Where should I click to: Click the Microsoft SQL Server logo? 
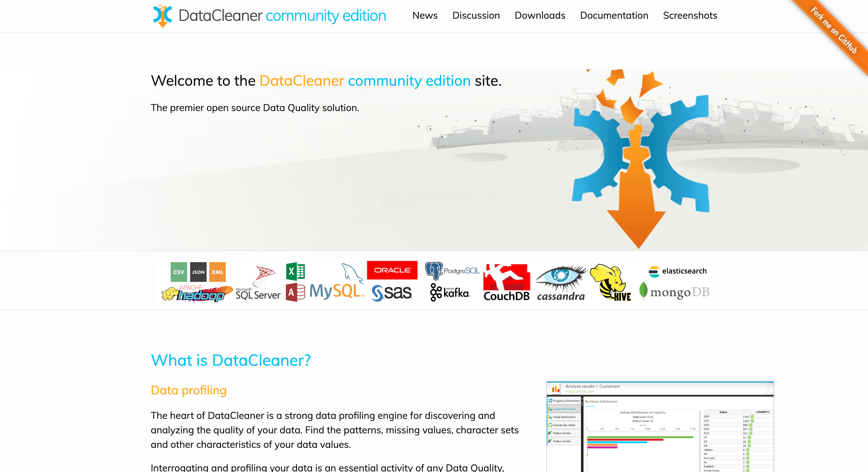[x=258, y=282]
